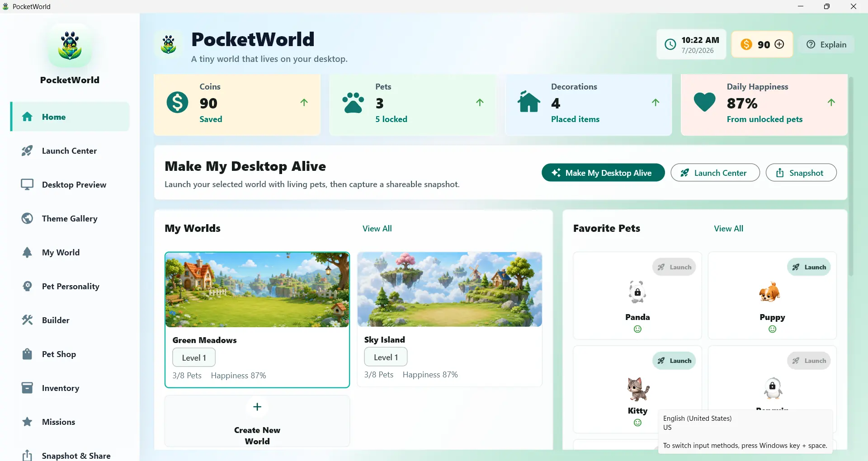Open the Theme Gallery page

[70, 219]
